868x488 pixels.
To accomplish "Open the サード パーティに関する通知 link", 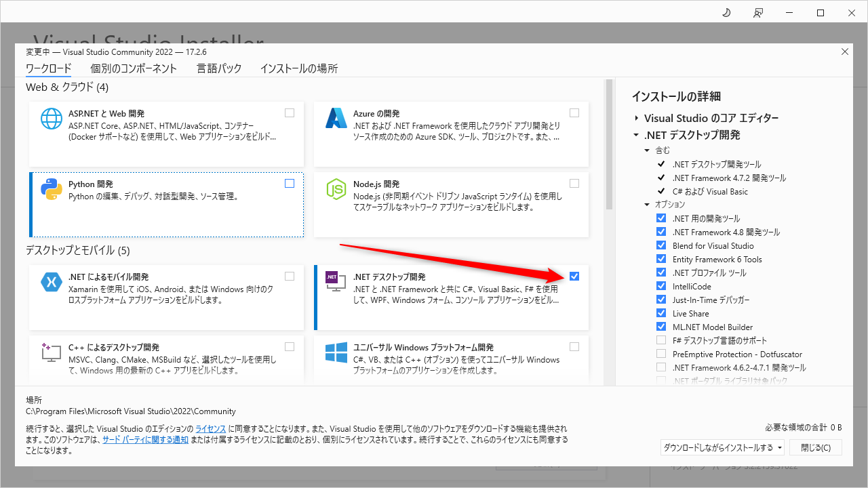I will tap(145, 439).
